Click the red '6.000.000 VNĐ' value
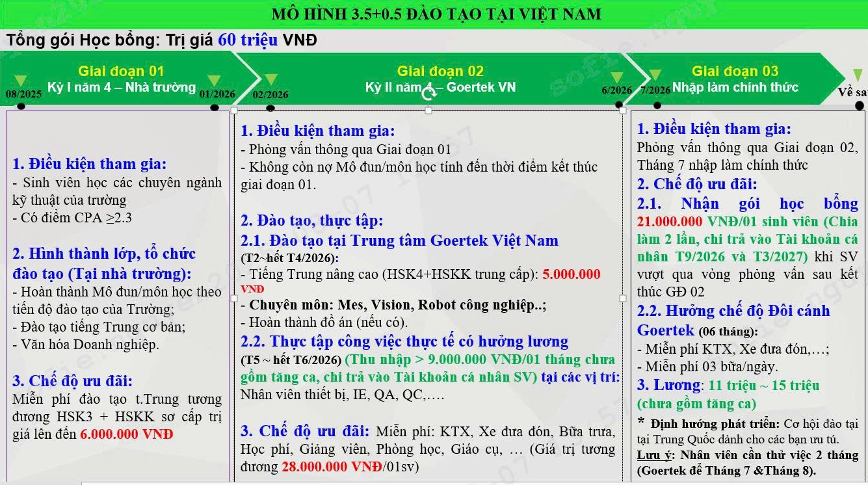 (127, 434)
